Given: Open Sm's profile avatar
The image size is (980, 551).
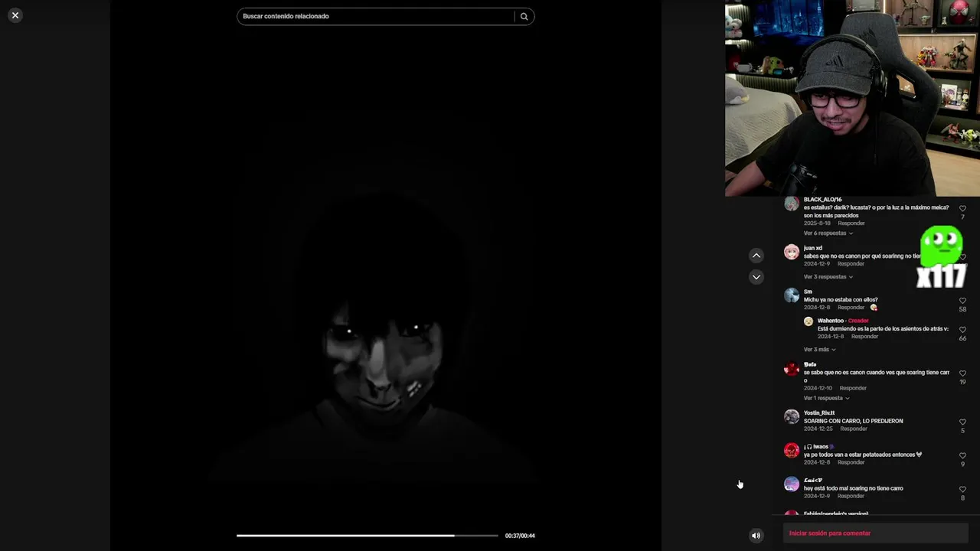Looking at the screenshot, I should (x=792, y=295).
